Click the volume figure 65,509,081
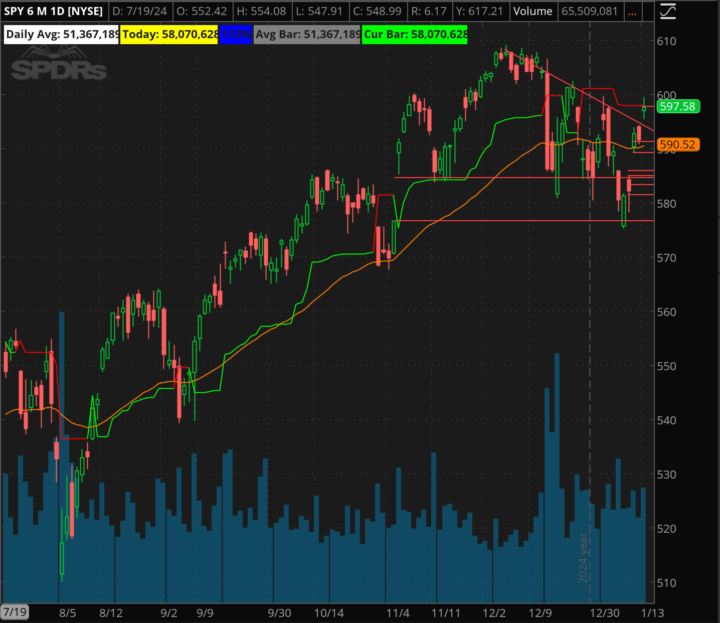Screen dimensions: 720x623 tap(590, 11)
